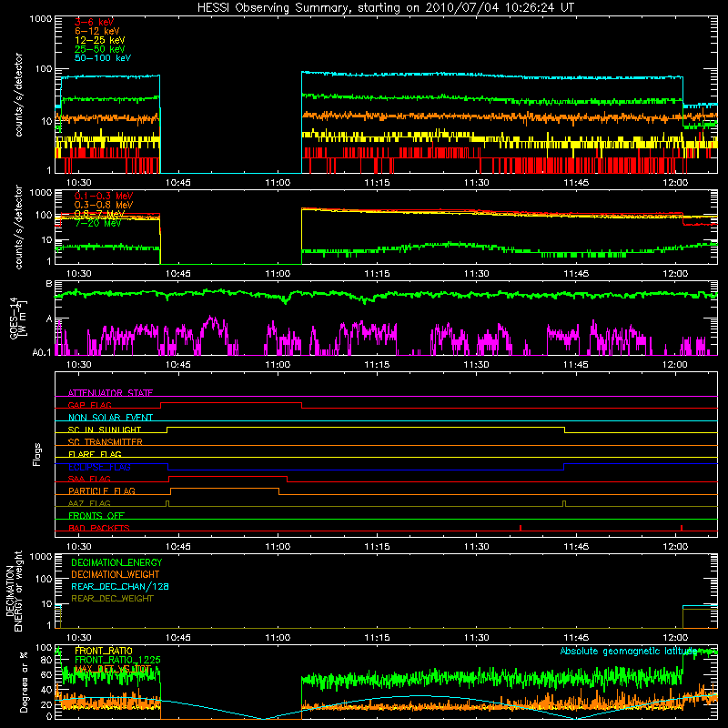Select the SC_IN_SUNLIGHT flag label
Image resolution: width=728 pixels, height=728 pixels.
[x=105, y=430]
